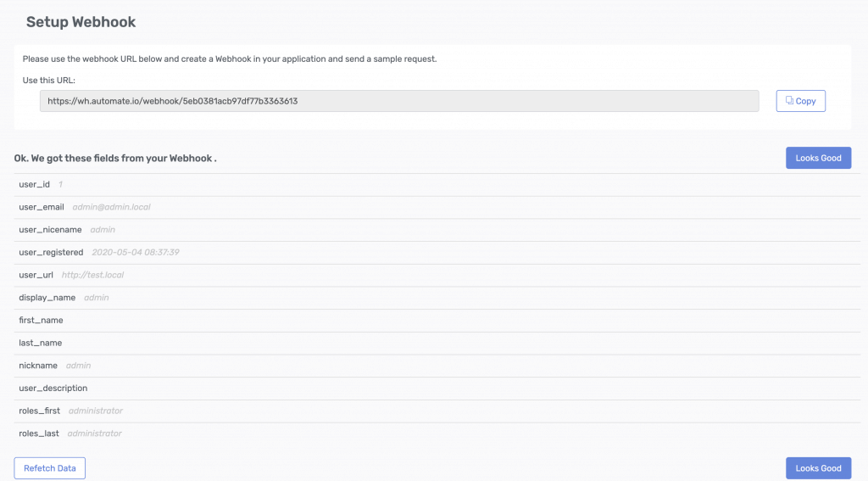Select the first_name field row
This screenshot has height=481, width=868.
coord(437,321)
